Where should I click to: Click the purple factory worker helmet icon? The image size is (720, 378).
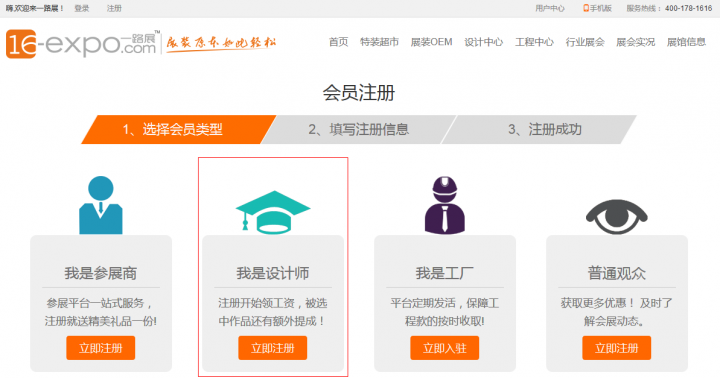pyautogui.click(x=444, y=205)
